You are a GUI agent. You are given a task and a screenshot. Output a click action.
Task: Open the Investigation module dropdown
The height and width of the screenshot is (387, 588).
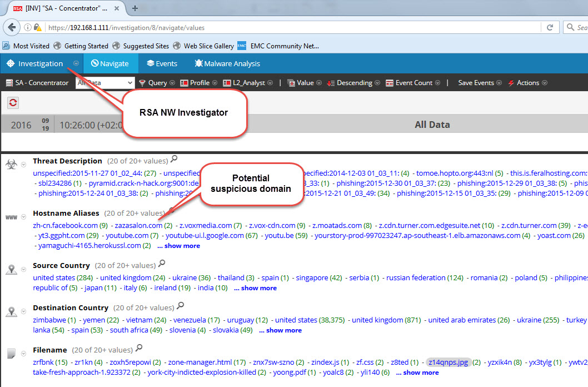tap(76, 64)
